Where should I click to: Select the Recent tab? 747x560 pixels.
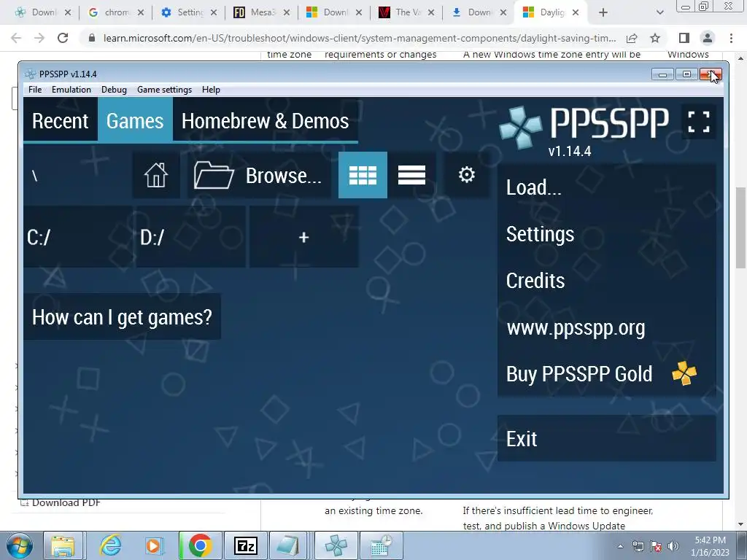point(60,121)
